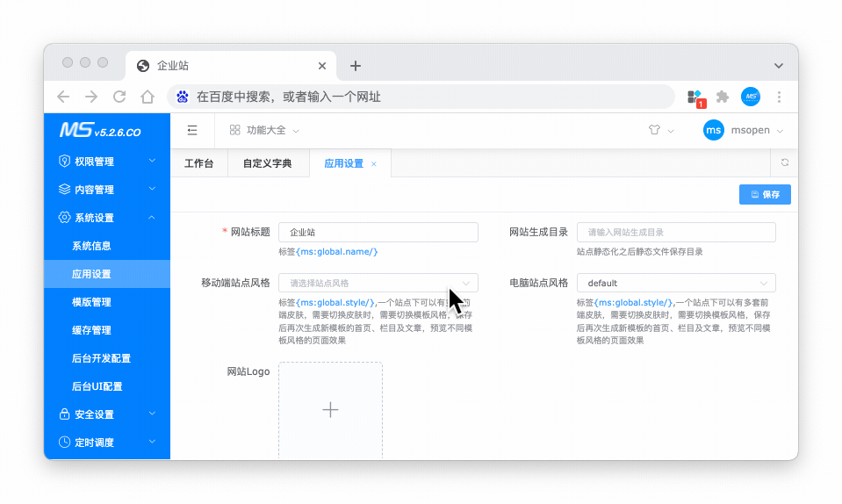This screenshot has height=504, width=842.
Task: Click the refresh icon beside the tabs
Action: [x=784, y=162]
